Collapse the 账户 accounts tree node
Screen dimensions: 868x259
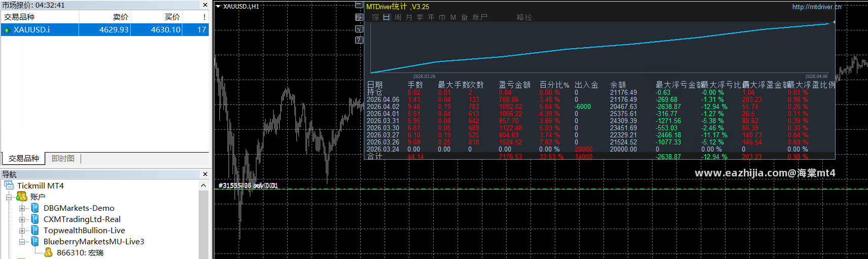click(9, 197)
